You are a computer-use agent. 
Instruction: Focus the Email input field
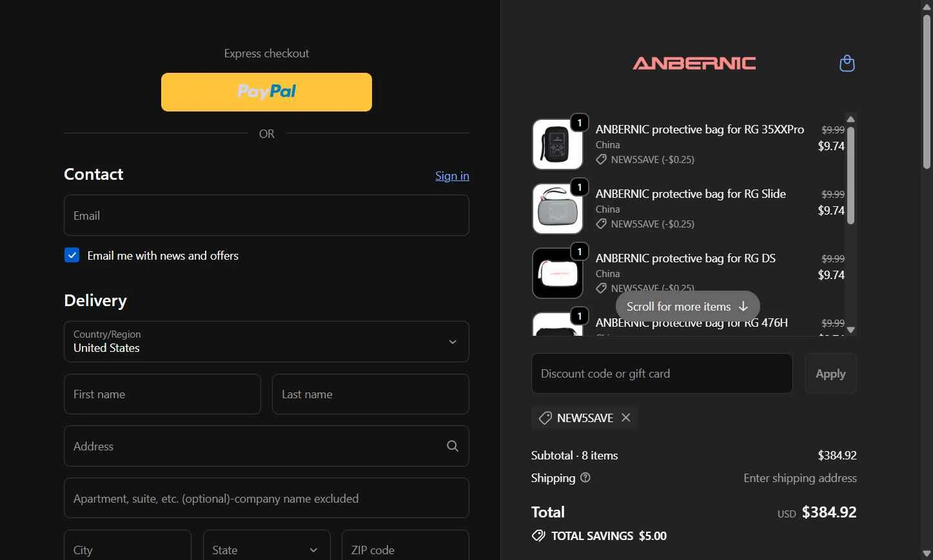[266, 215]
